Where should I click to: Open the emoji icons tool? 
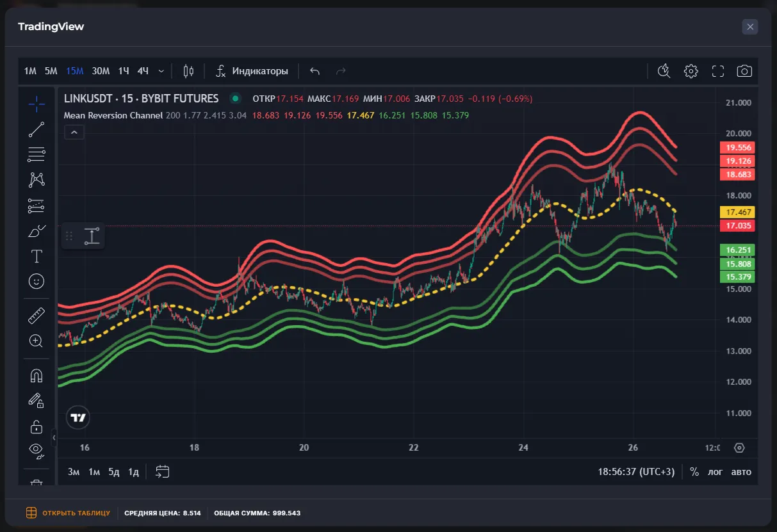pyautogui.click(x=37, y=281)
